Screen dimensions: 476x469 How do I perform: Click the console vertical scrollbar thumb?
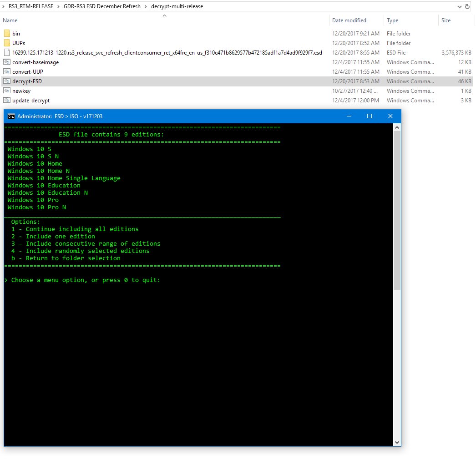[x=397, y=211]
